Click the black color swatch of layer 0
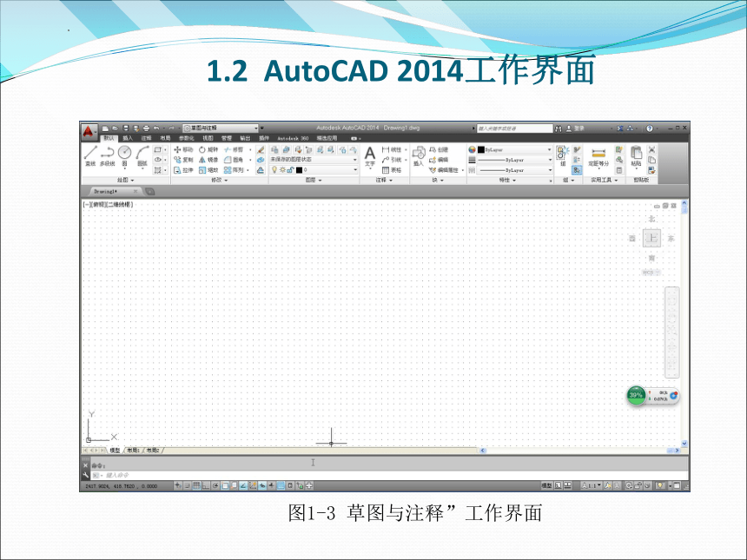The height and width of the screenshot is (560, 747). coord(299,170)
